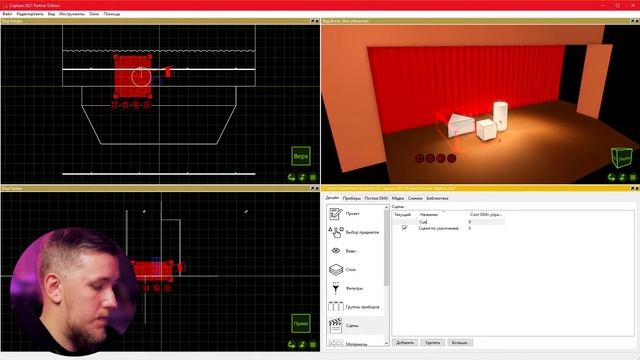The image size is (640, 360).
Task: Click the Верх view cube in top-view pane
Action: (301, 156)
